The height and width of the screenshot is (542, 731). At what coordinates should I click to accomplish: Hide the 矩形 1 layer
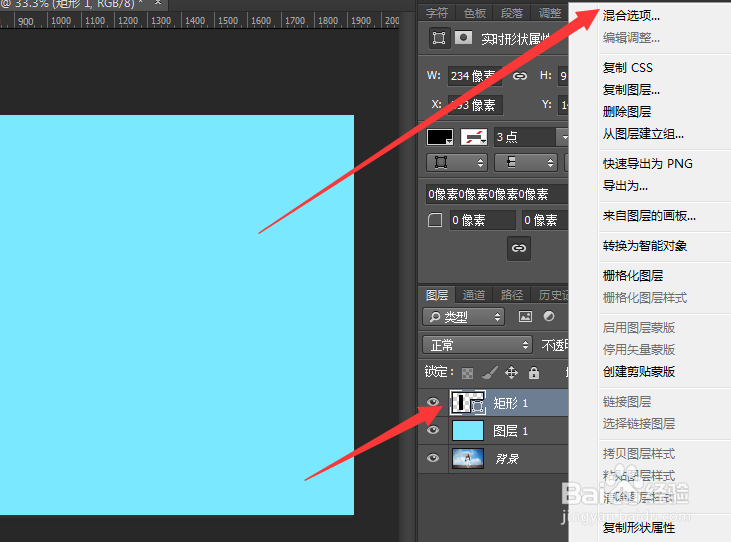pyautogui.click(x=433, y=402)
